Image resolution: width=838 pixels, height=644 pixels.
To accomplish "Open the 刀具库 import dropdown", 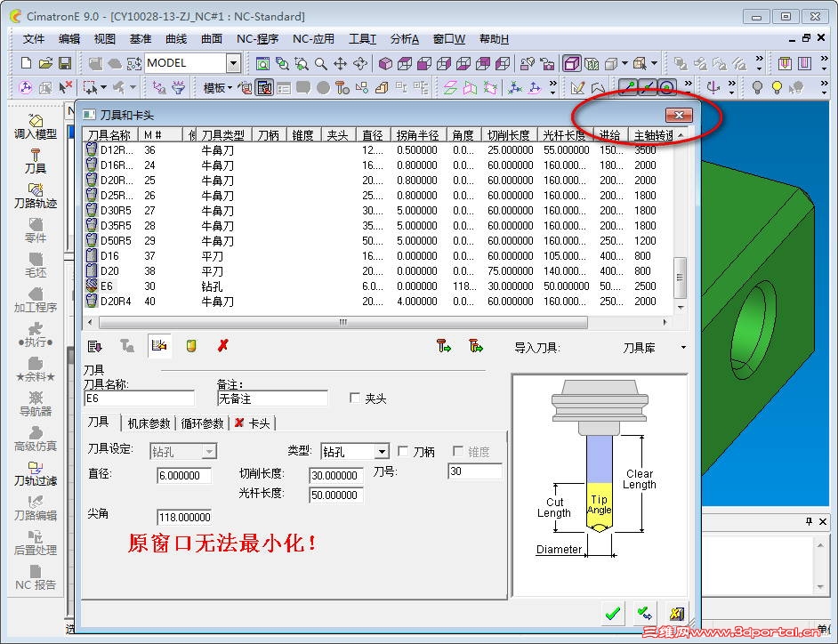I will point(683,348).
